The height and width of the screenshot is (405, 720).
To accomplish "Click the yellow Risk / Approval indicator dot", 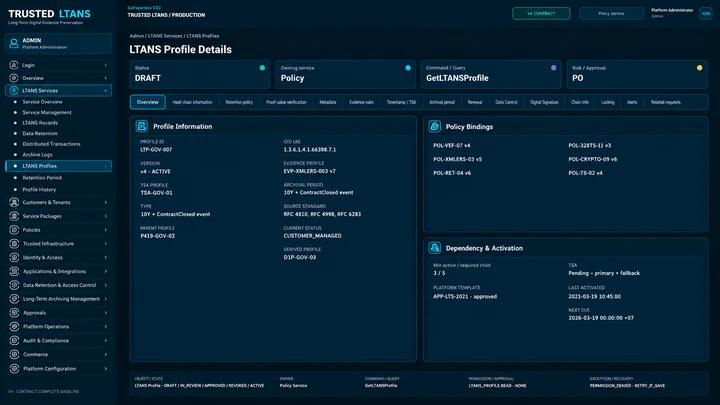I will (x=699, y=68).
